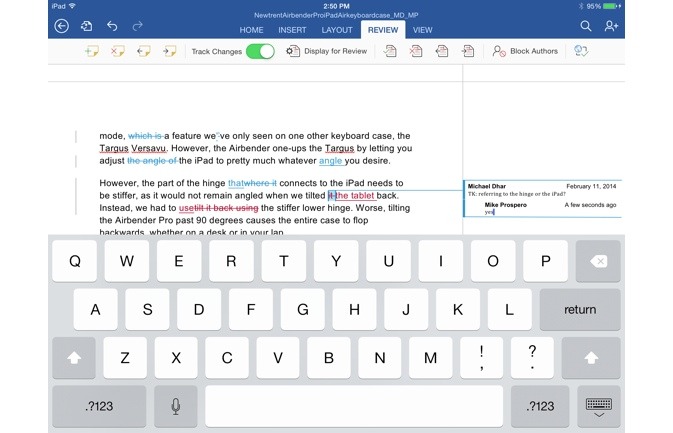This screenshot has width=673, height=433.
Task: Toggle Track Changes switch off
Action: tap(260, 51)
